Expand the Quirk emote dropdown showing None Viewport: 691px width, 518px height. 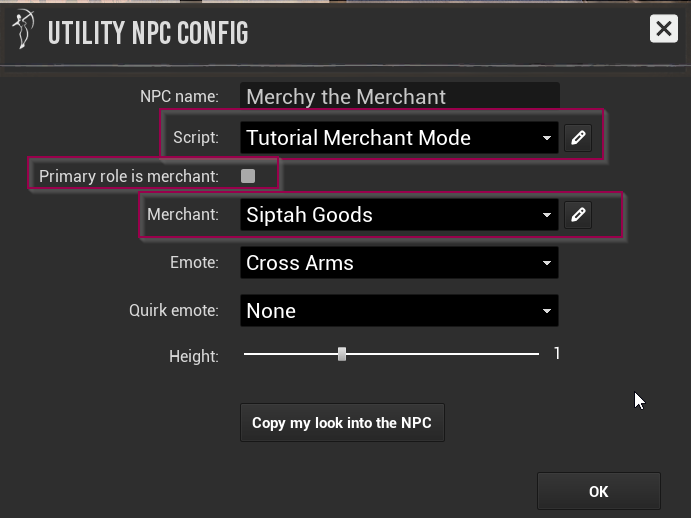click(399, 311)
